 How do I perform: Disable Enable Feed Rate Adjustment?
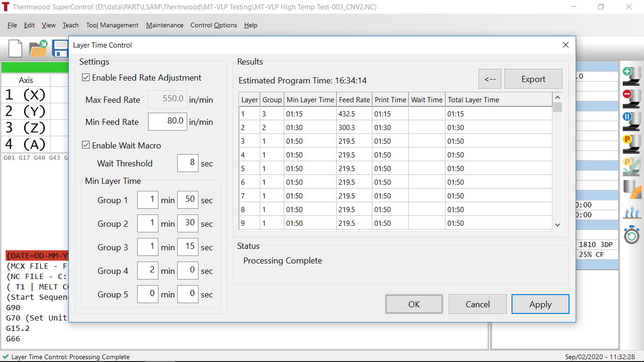click(86, 77)
